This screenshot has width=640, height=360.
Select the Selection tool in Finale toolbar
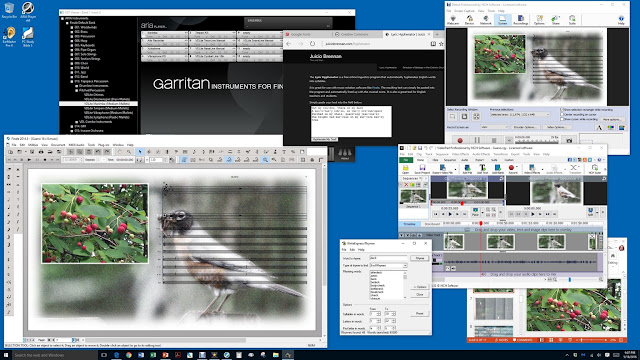click(140, 152)
